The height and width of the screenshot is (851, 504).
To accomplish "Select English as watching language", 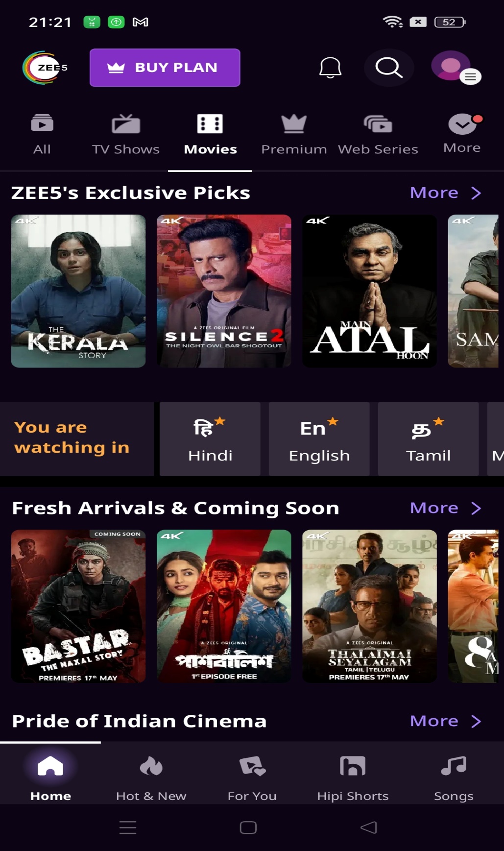I will (319, 439).
